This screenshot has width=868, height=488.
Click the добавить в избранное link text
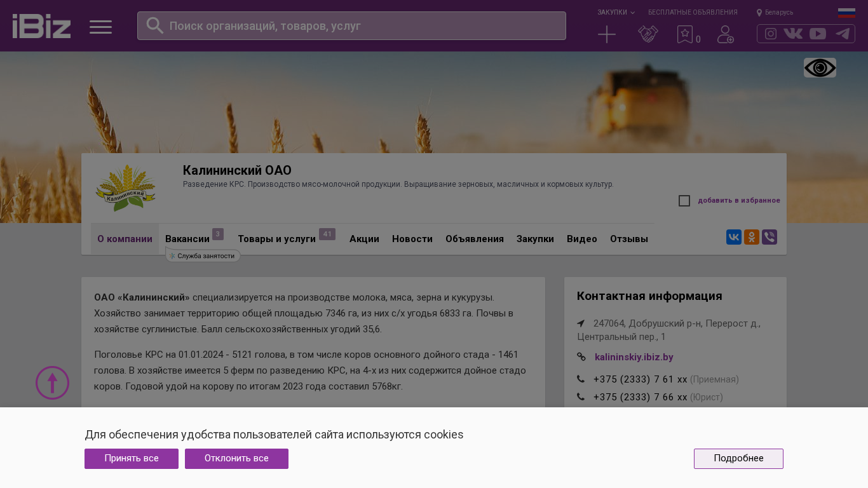click(x=739, y=201)
